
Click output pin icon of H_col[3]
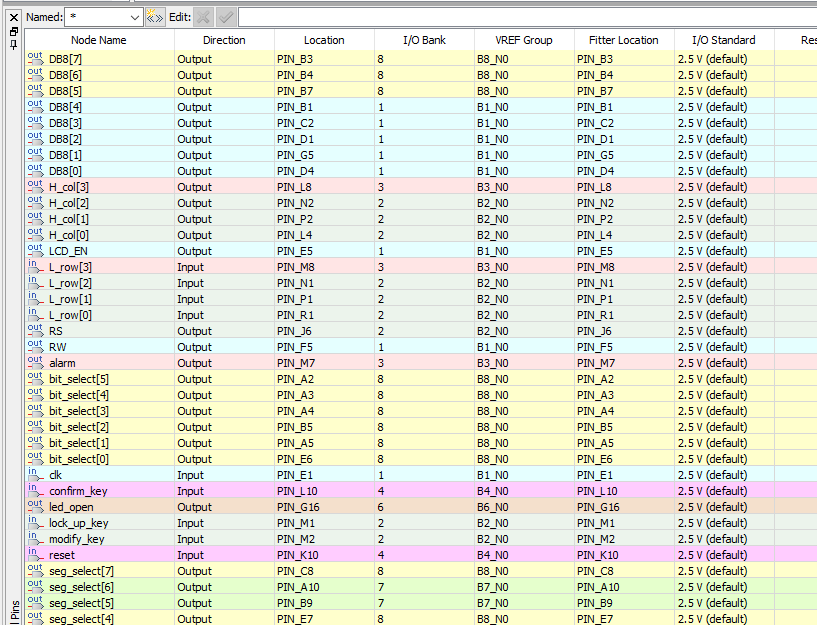pos(35,186)
